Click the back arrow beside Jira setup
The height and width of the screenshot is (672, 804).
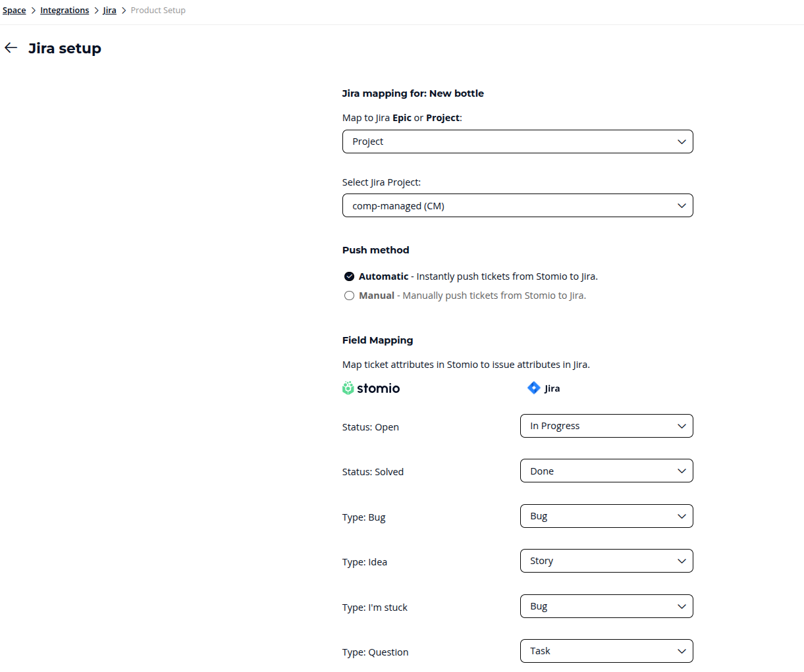coord(11,48)
